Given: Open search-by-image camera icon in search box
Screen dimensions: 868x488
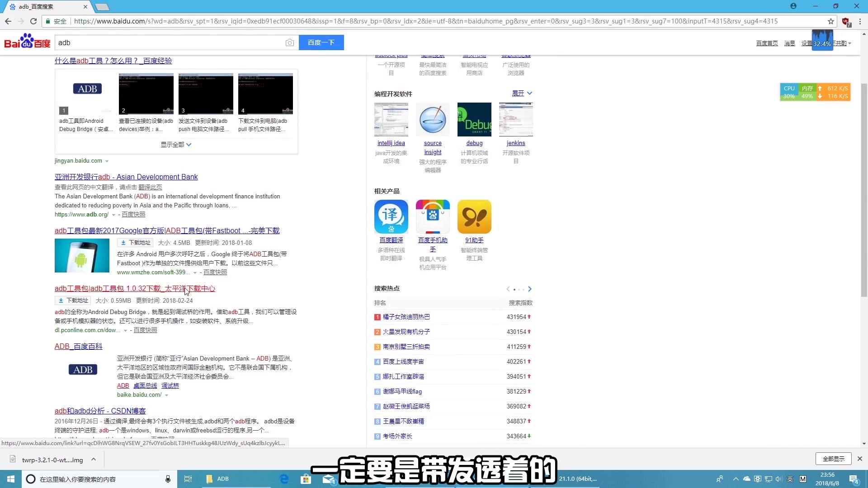Looking at the screenshot, I should 290,42.
